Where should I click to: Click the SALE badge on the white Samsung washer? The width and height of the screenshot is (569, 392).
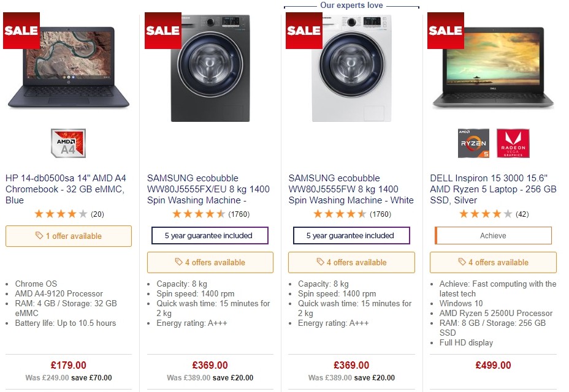(x=304, y=30)
